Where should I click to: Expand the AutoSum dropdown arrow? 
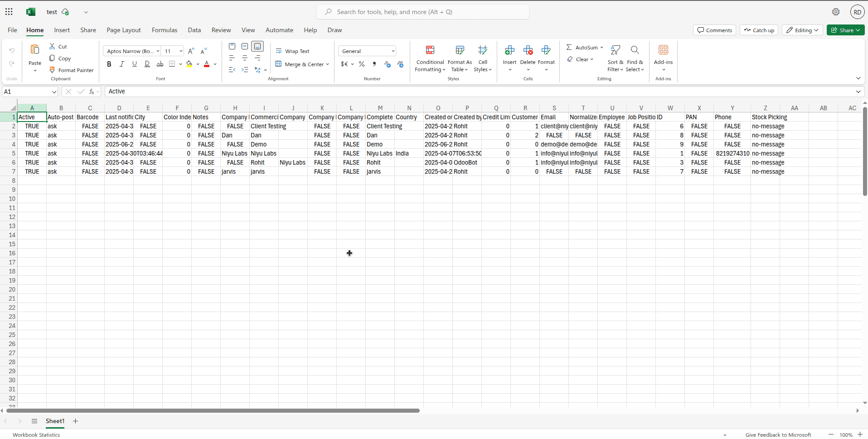601,47
